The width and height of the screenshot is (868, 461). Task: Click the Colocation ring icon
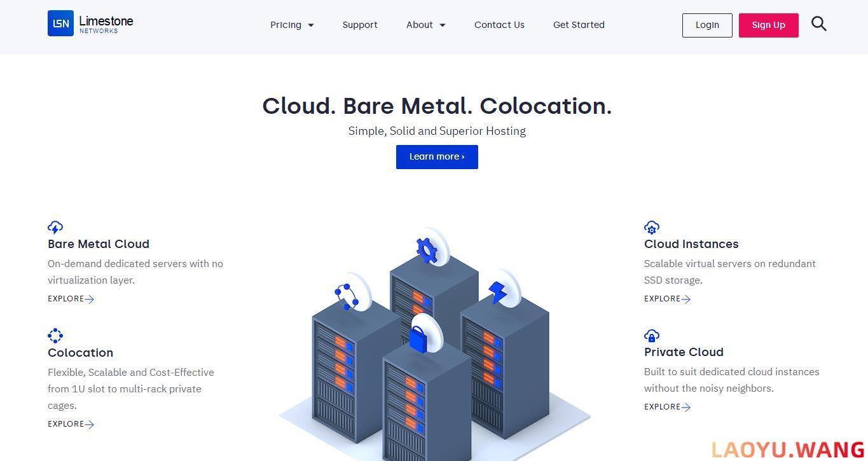click(x=55, y=336)
